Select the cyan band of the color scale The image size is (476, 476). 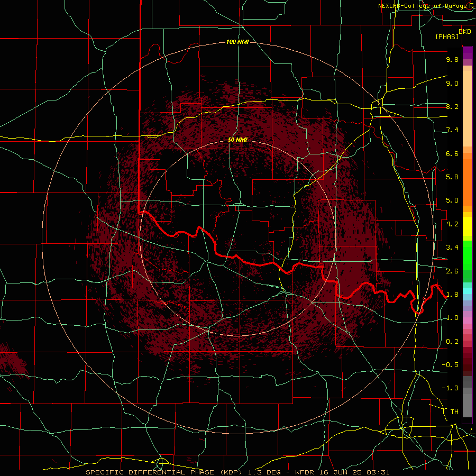pyautogui.click(x=467, y=290)
